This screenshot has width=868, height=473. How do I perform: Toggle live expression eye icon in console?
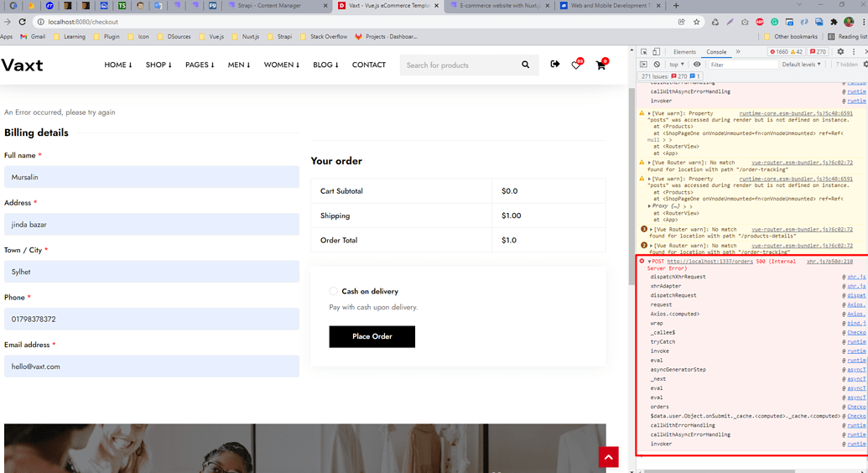click(697, 65)
